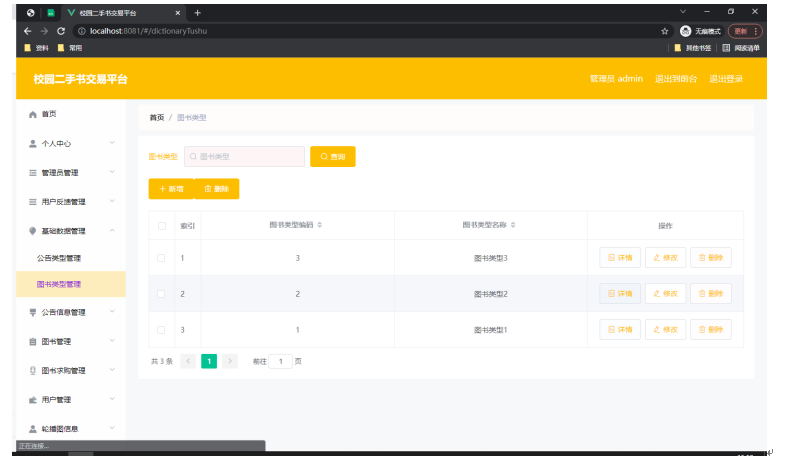Click 修改 for row 图书类型2
The image size is (809, 470).
click(x=666, y=294)
